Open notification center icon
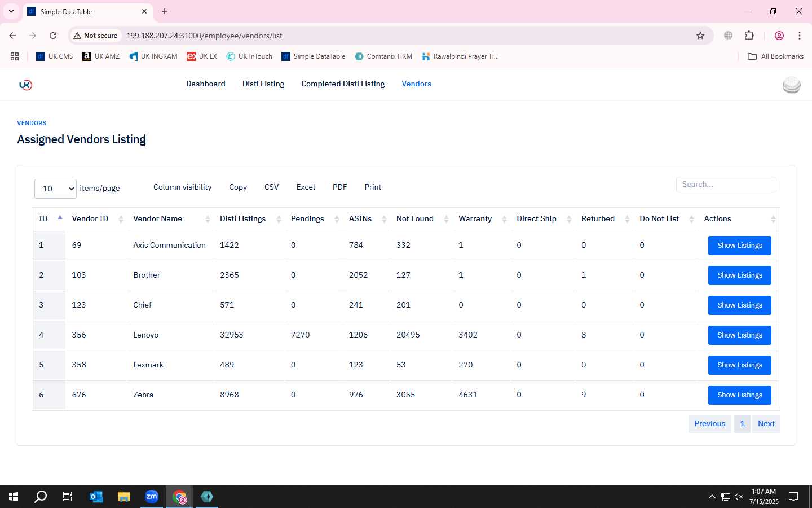This screenshot has height=508, width=812. pos(793,497)
